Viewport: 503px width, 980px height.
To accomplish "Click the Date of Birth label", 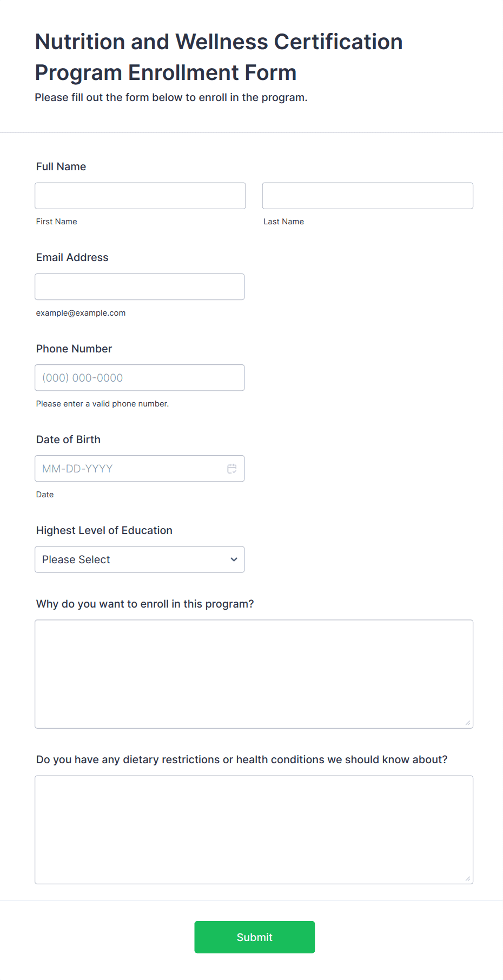I will click(68, 439).
